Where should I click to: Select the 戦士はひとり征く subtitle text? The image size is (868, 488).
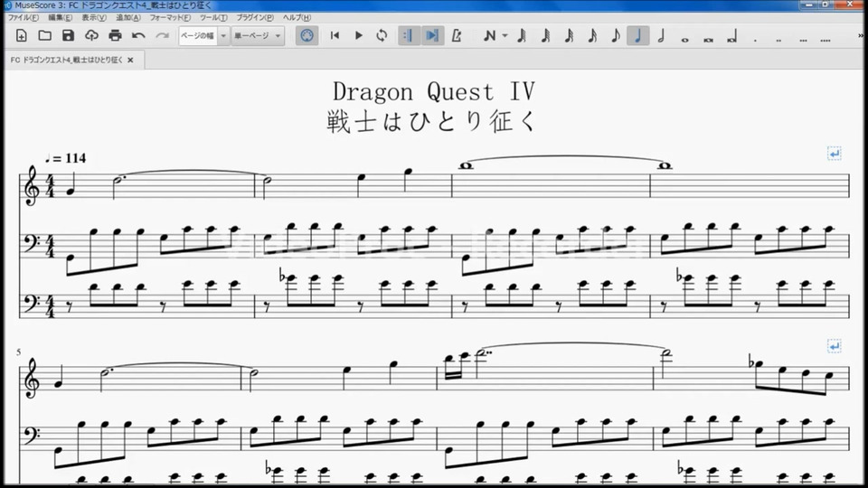click(x=432, y=121)
